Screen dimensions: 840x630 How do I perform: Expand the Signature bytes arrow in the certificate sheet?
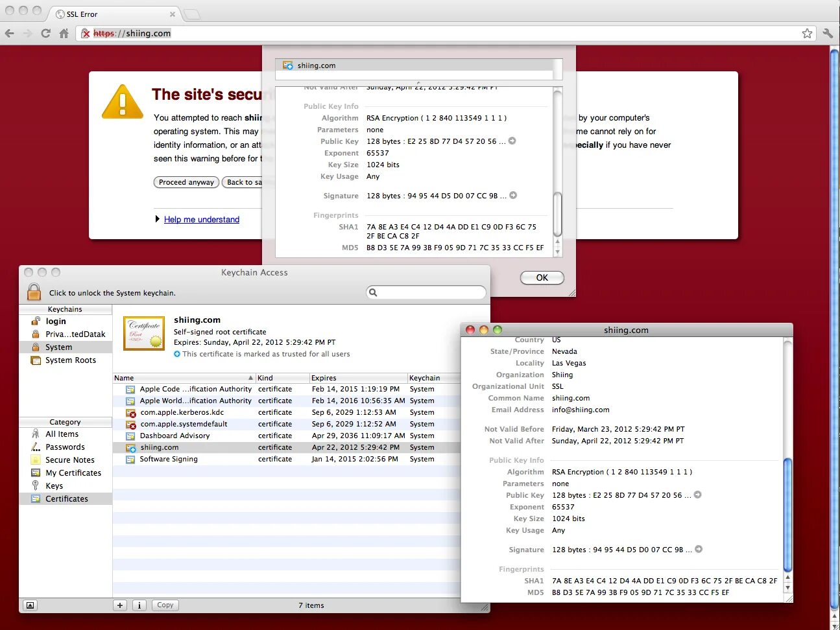point(513,195)
